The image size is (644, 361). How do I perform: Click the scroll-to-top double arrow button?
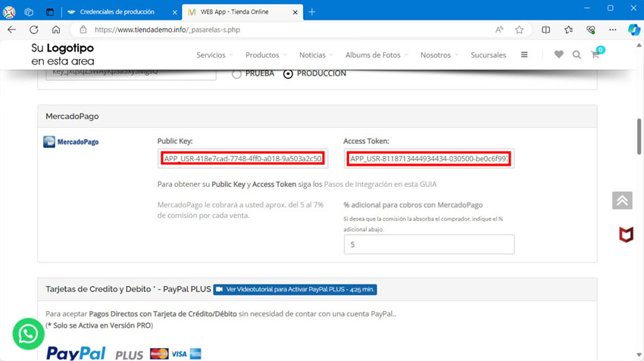click(621, 200)
